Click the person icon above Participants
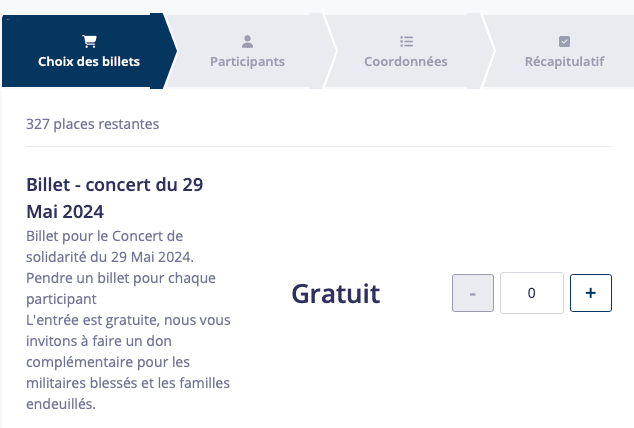The width and height of the screenshot is (634, 428). pyautogui.click(x=247, y=41)
